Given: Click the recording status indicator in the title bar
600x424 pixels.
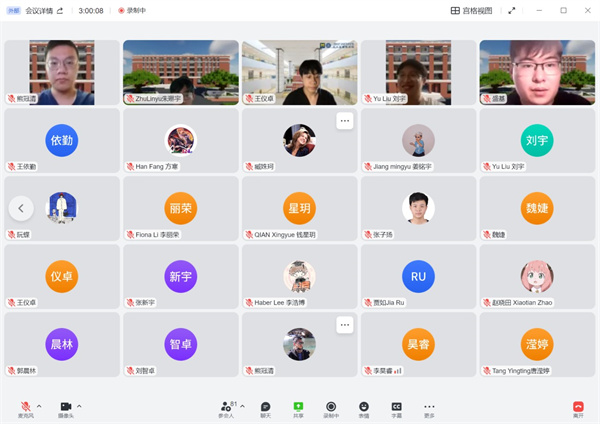Looking at the screenshot, I should pos(131,10).
